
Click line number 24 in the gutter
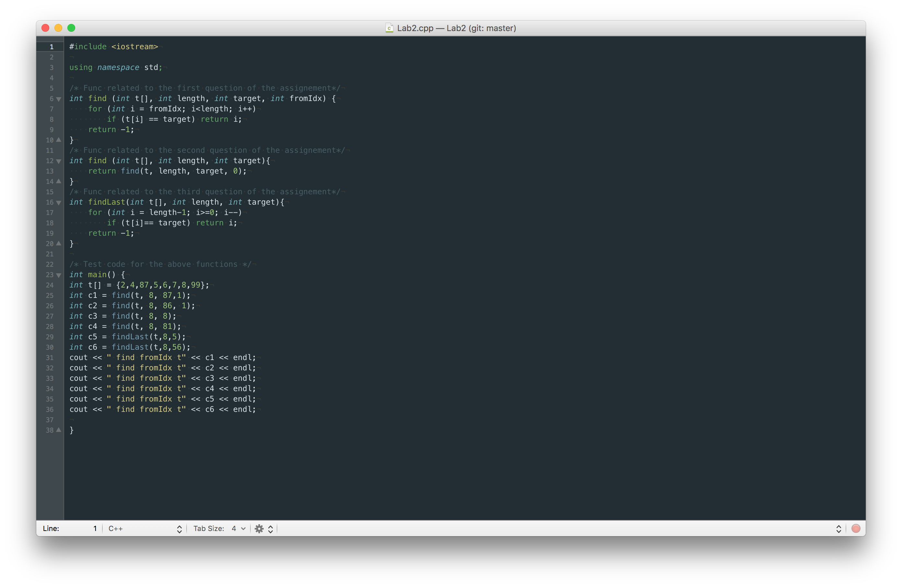50,285
